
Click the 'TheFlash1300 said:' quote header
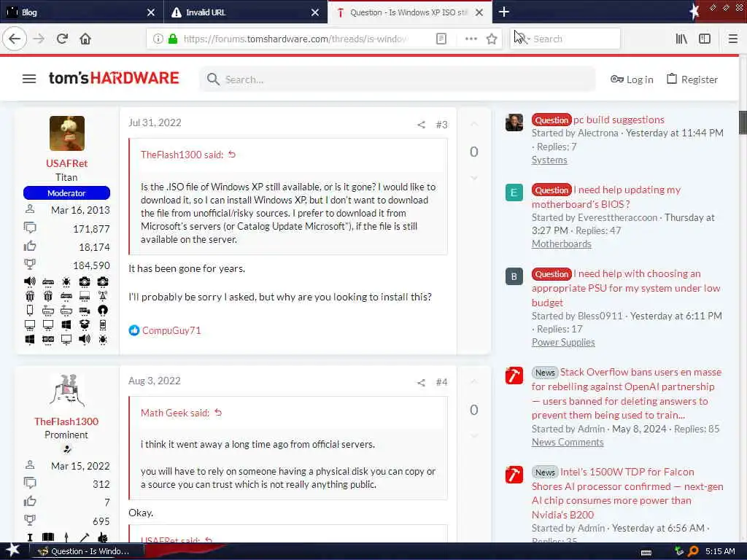[182, 155]
